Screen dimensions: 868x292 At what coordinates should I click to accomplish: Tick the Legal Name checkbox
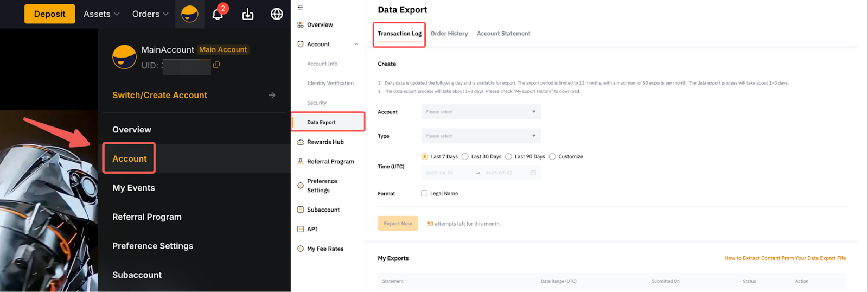coord(424,194)
